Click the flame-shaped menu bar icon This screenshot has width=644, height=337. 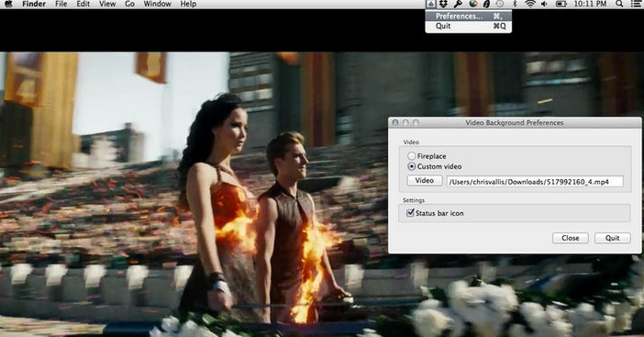[x=487, y=4]
